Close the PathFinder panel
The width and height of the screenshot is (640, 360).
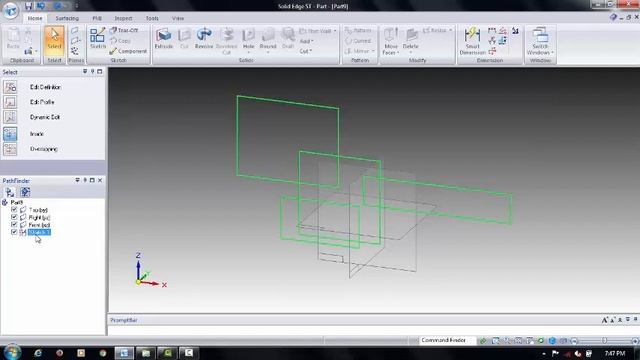(x=100, y=180)
